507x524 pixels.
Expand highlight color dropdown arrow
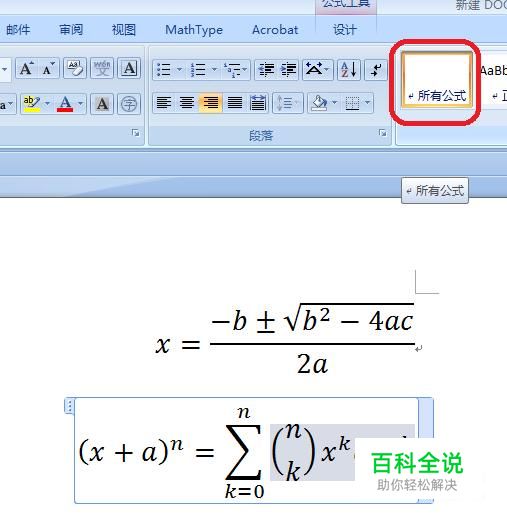[47, 104]
